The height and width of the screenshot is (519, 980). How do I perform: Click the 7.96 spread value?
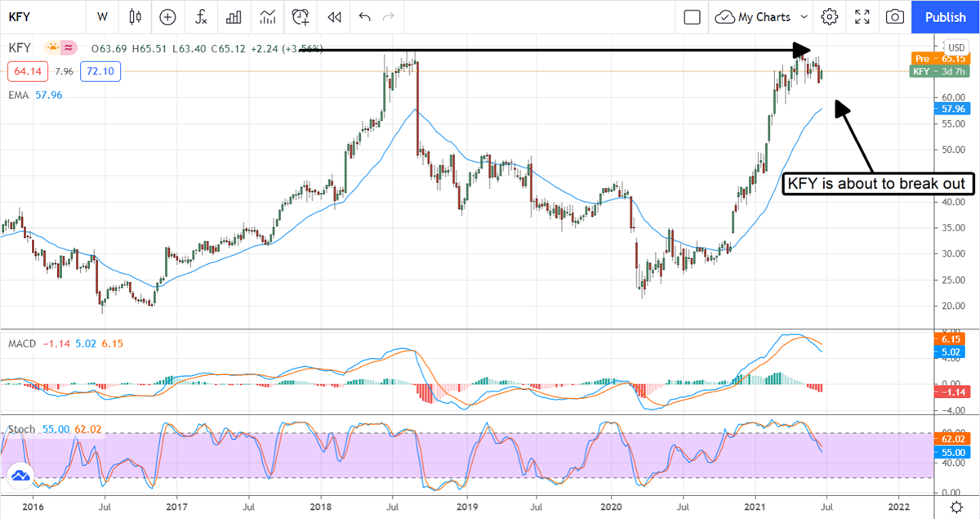pyautogui.click(x=65, y=71)
